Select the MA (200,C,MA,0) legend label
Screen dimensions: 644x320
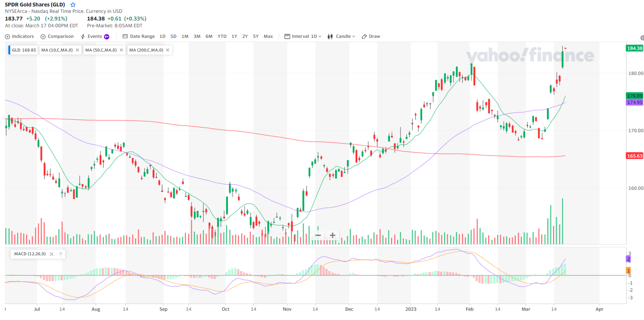146,50
